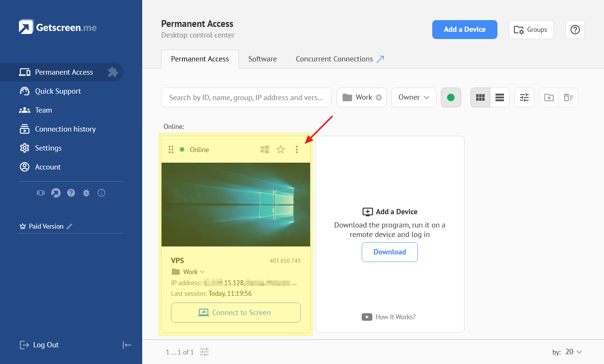The width and height of the screenshot is (604, 364).
Task: Click the bug report icon in sidebar
Action: coord(86,193)
